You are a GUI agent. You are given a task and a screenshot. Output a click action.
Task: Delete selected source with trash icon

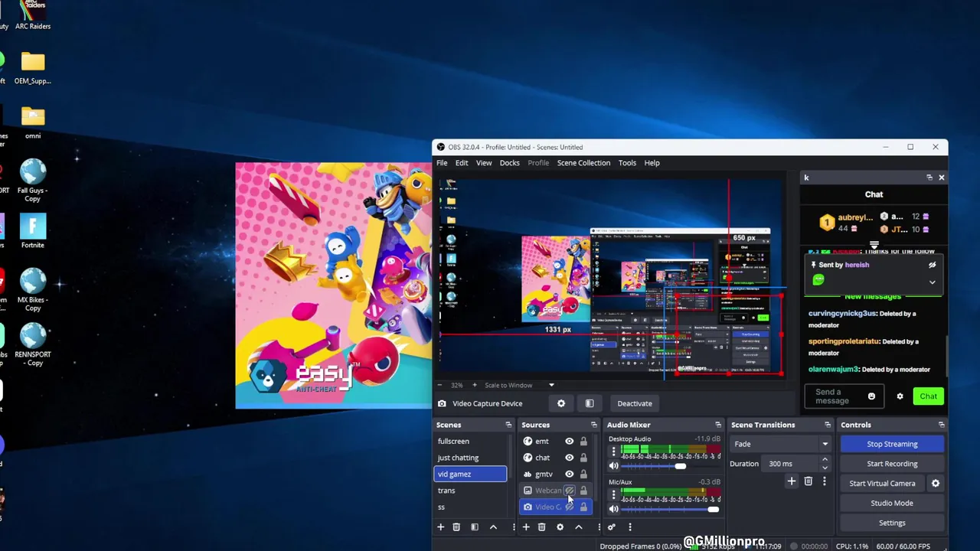point(541,527)
